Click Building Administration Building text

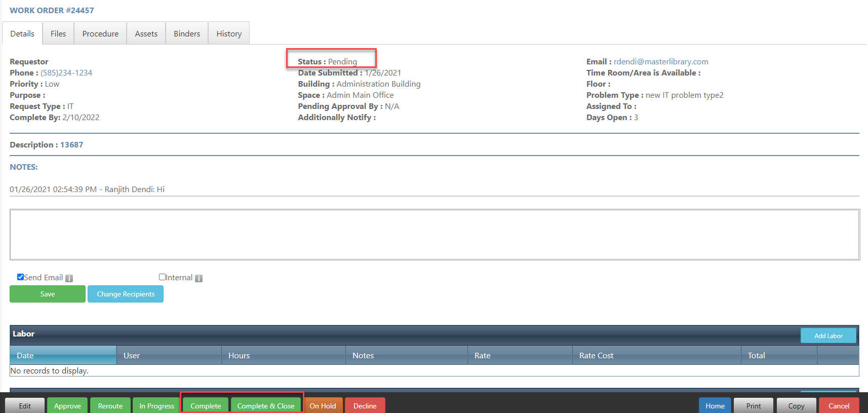point(359,84)
